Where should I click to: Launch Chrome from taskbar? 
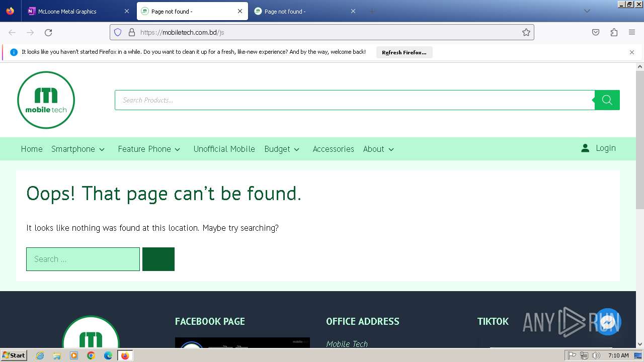tap(91, 355)
